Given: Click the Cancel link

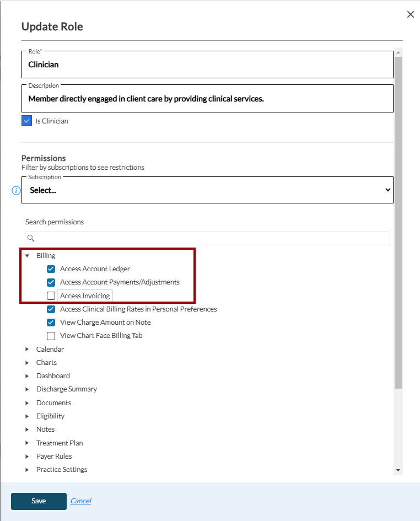Looking at the screenshot, I should pos(80,501).
